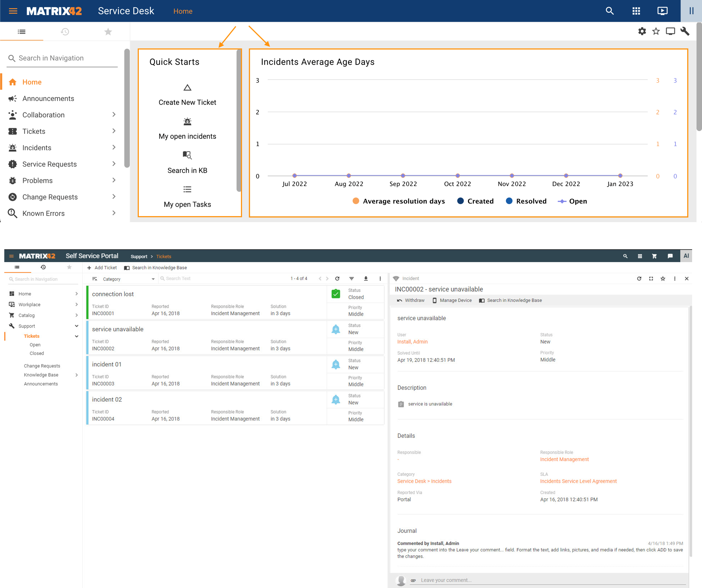Expand the Knowledge Base submenu
The width and height of the screenshot is (702, 588).
pos(76,375)
